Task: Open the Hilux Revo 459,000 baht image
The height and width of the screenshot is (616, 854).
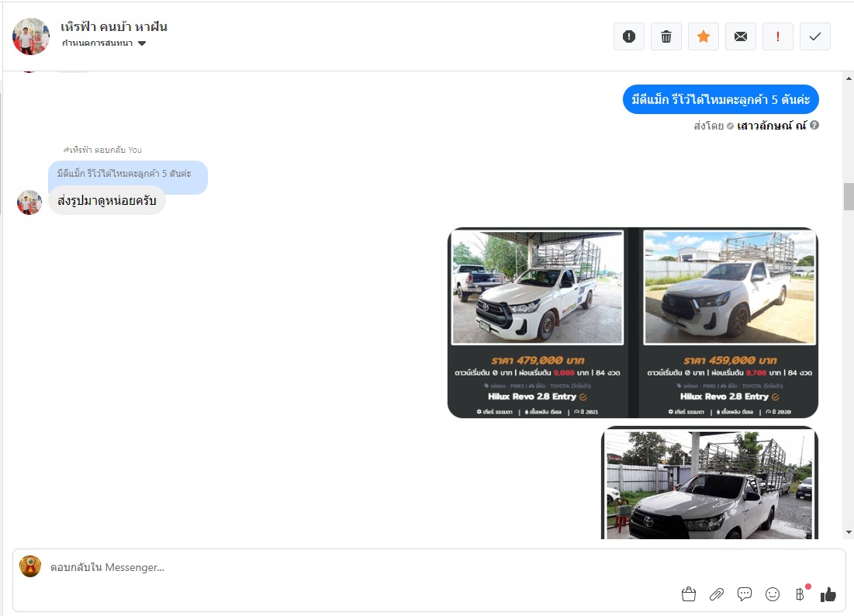Action: [729, 323]
